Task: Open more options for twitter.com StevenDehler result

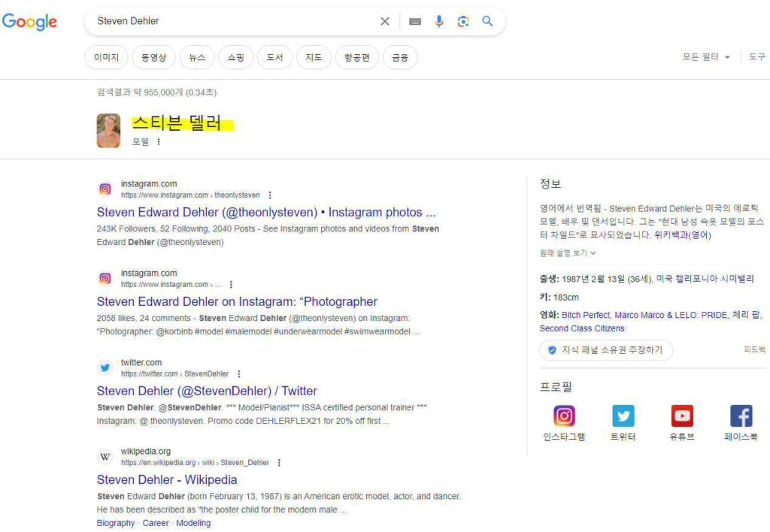Action: (238, 373)
